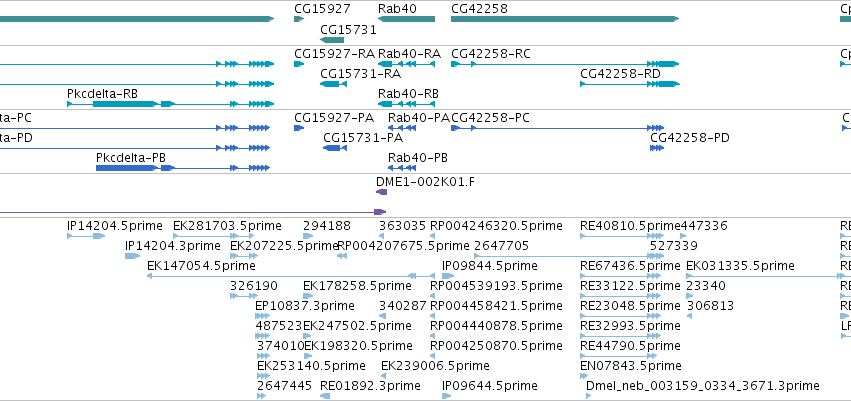Select the CG42258 gene track label
Screen dimensions: 851x401
[x=479, y=9]
